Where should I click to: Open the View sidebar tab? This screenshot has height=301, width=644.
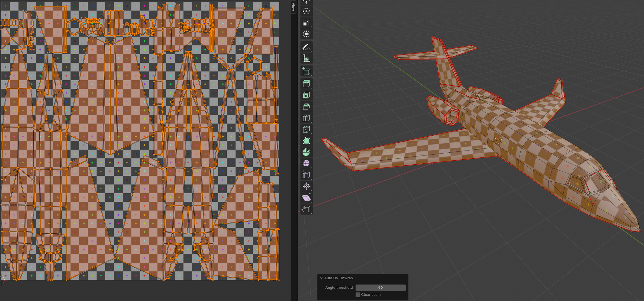(x=293, y=7)
